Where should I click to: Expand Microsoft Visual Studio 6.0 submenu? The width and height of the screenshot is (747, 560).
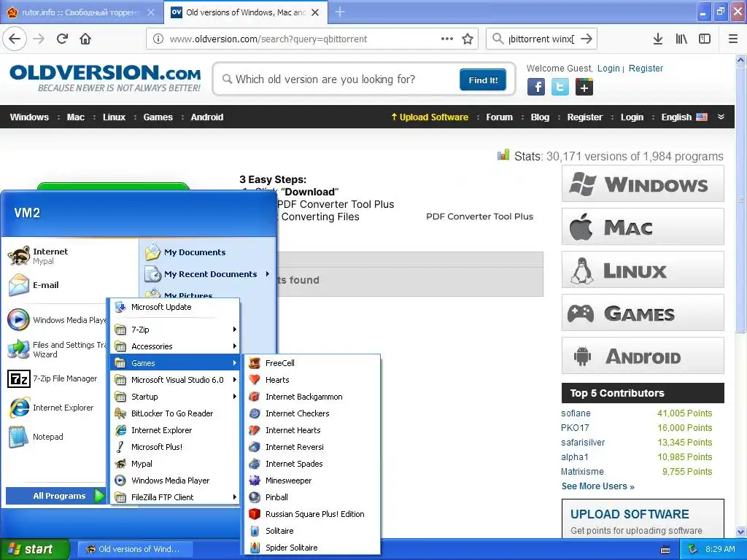coord(175,379)
